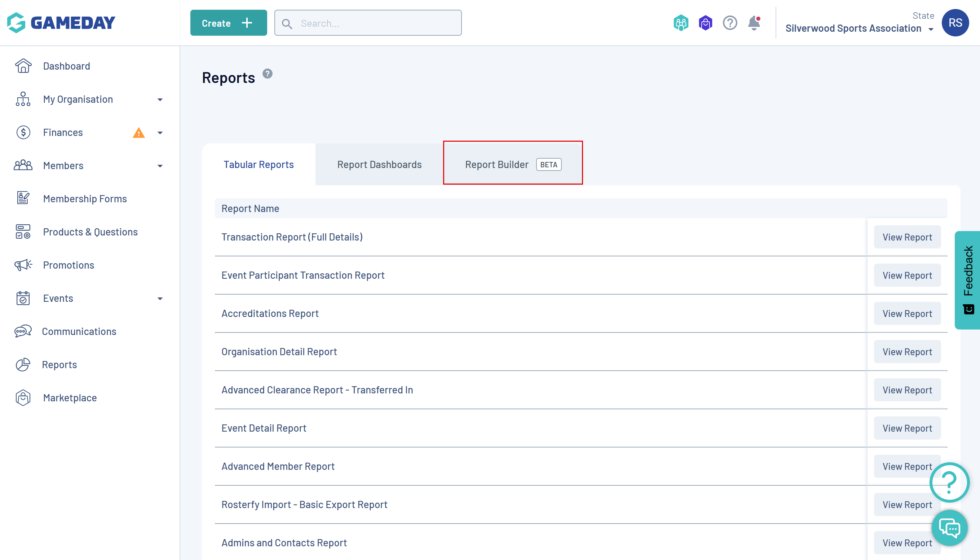Click the purple marketplace bag icon in header
Screen dimensions: 980x560
tap(705, 23)
